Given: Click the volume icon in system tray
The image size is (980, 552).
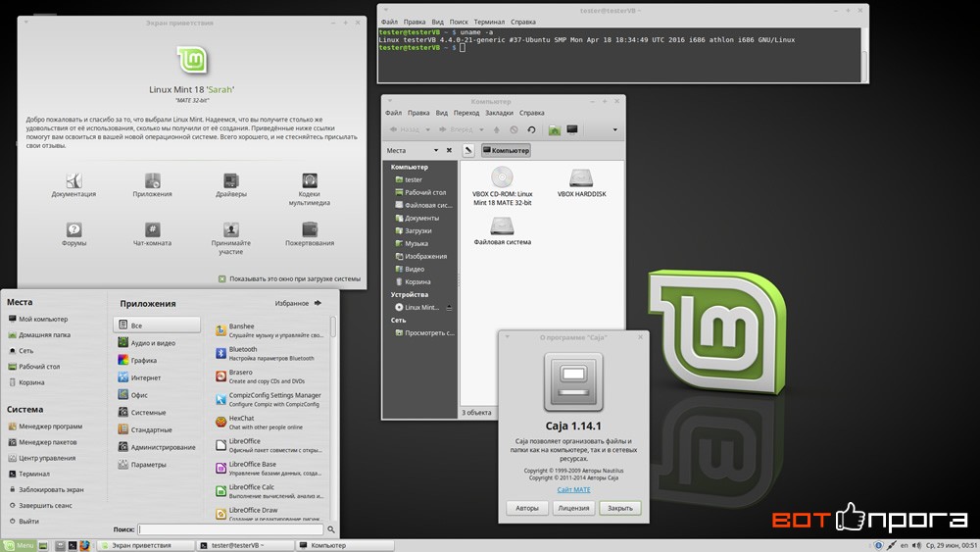Looking at the screenshot, I should (916, 546).
